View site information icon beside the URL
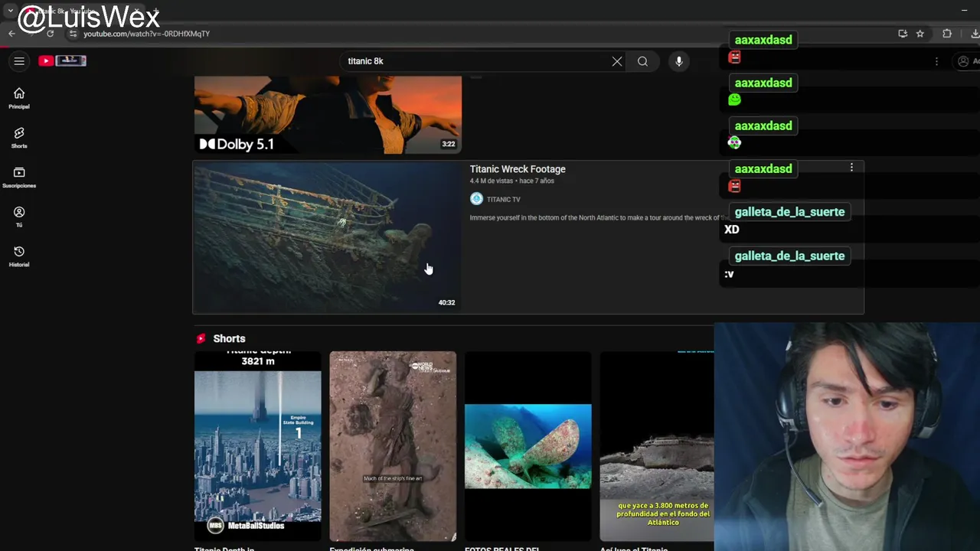This screenshot has width=980, height=551. (73, 34)
